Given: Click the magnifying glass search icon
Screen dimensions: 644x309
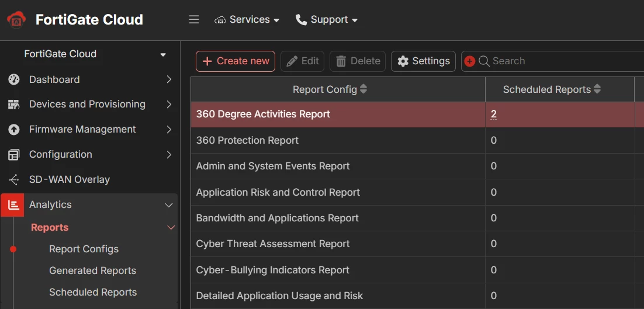Looking at the screenshot, I should click(484, 61).
